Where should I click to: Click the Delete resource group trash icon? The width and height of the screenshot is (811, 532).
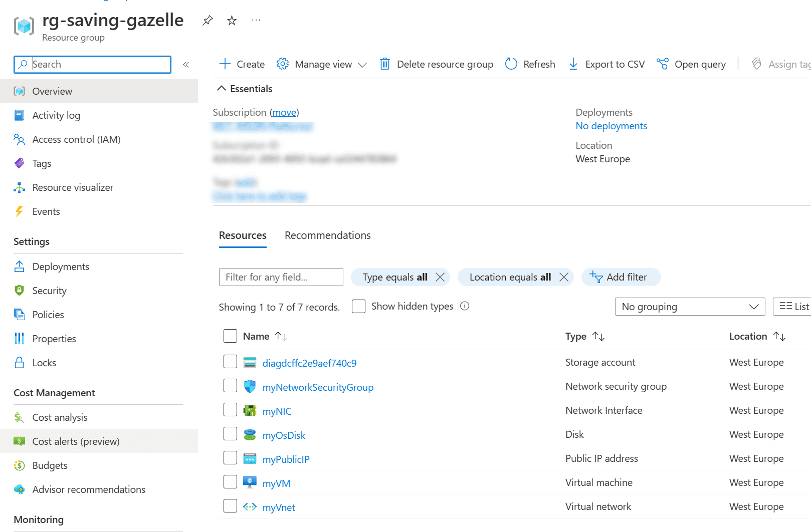pos(385,64)
